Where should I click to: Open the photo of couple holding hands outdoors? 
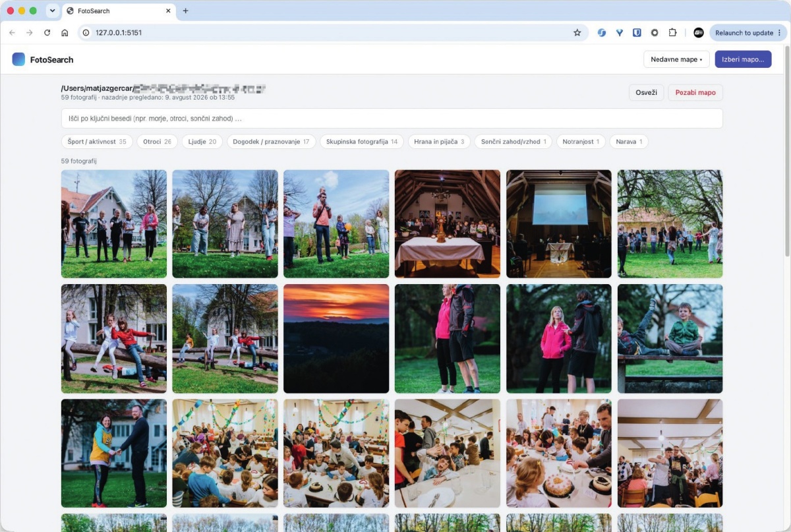[114, 454]
